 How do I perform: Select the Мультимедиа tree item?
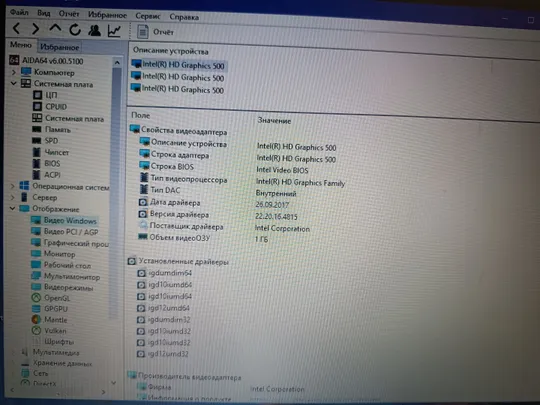(50, 352)
